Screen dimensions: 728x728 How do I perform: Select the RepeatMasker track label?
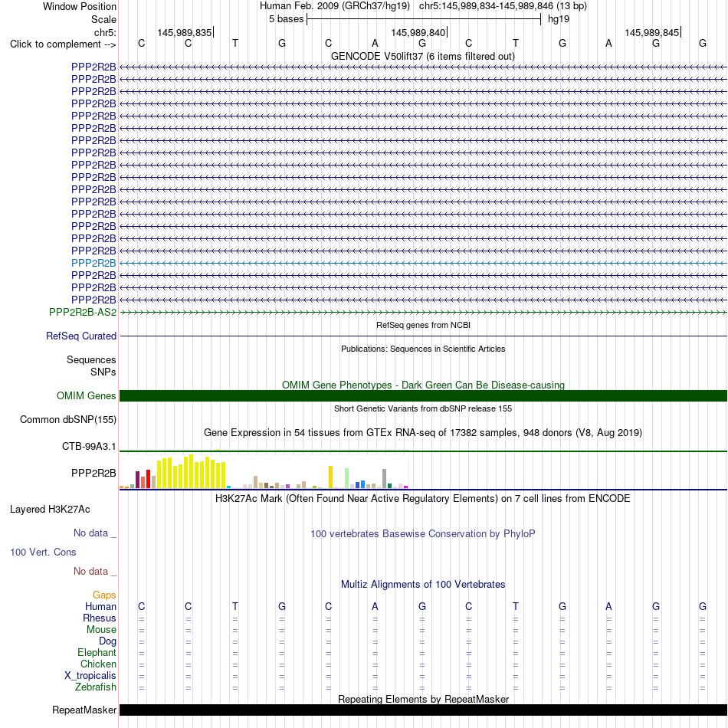(x=84, y=710)
